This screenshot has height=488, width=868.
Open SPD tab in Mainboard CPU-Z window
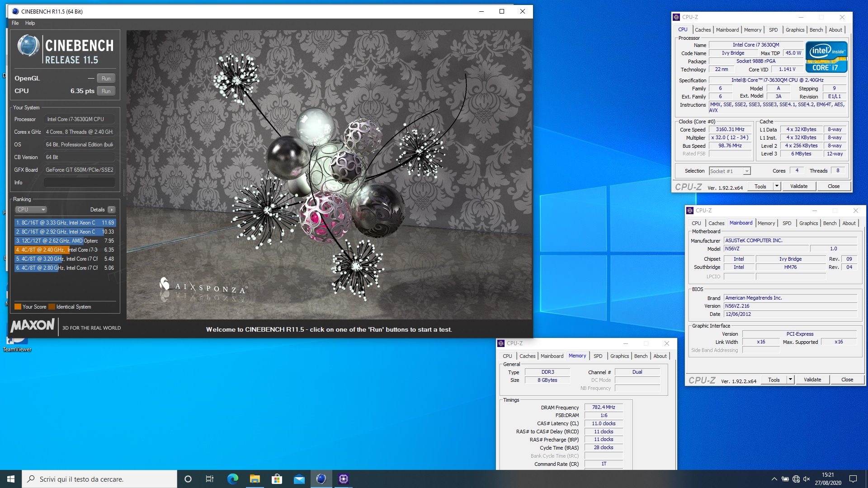(x=787, y=223)
